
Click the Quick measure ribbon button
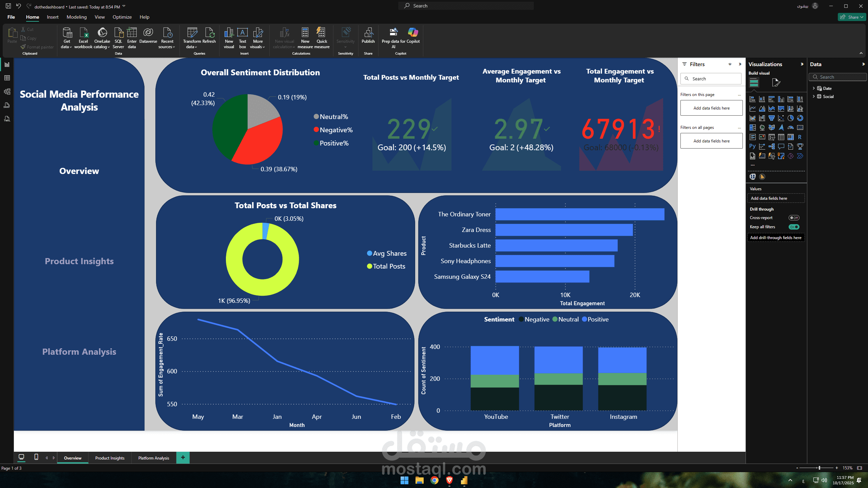[322, 38]
